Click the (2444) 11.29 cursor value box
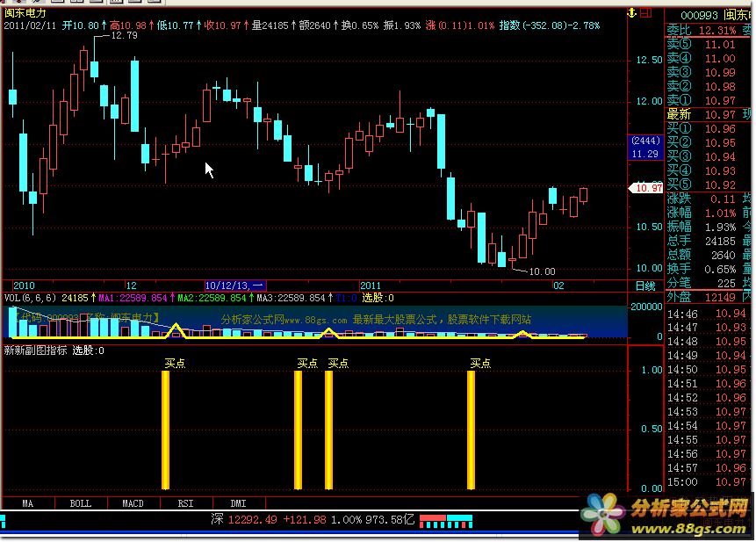756x542 pixels. 645,147
